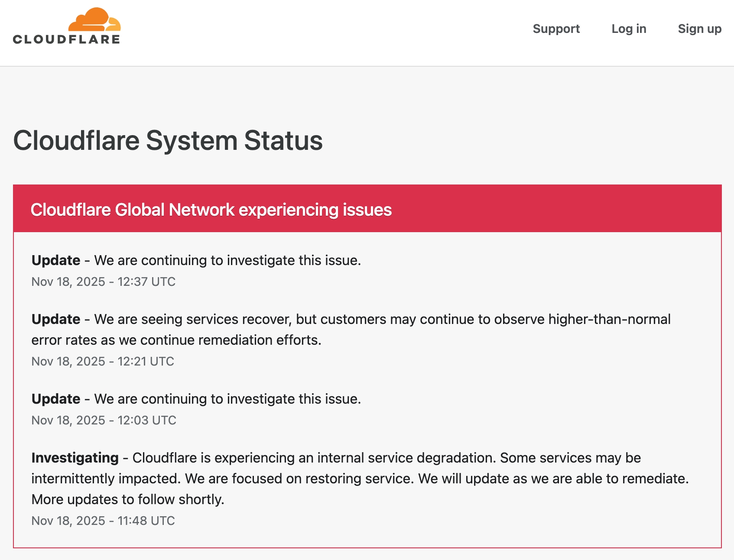Click the orange Cloudflare cloud logo
Screen dimensions: 734x560
tap(94, 19)
